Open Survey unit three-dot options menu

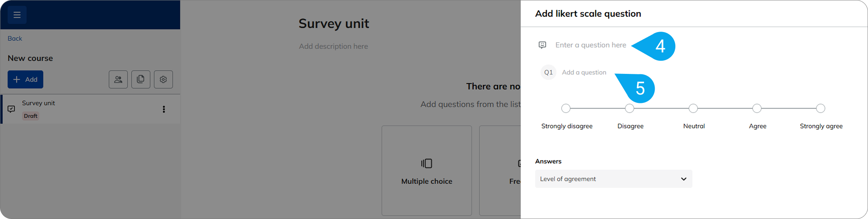[x=164, y=109]
